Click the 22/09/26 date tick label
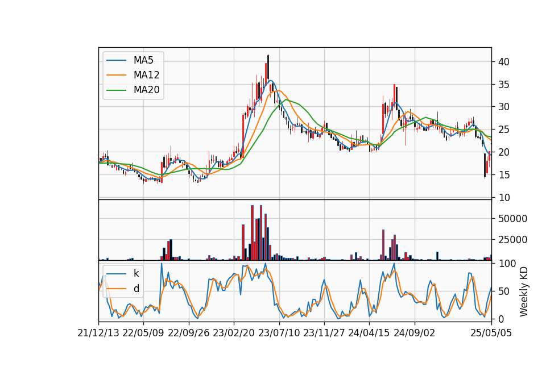The width and height of the screenshot is (546, 392). click(x=188, y=333)
